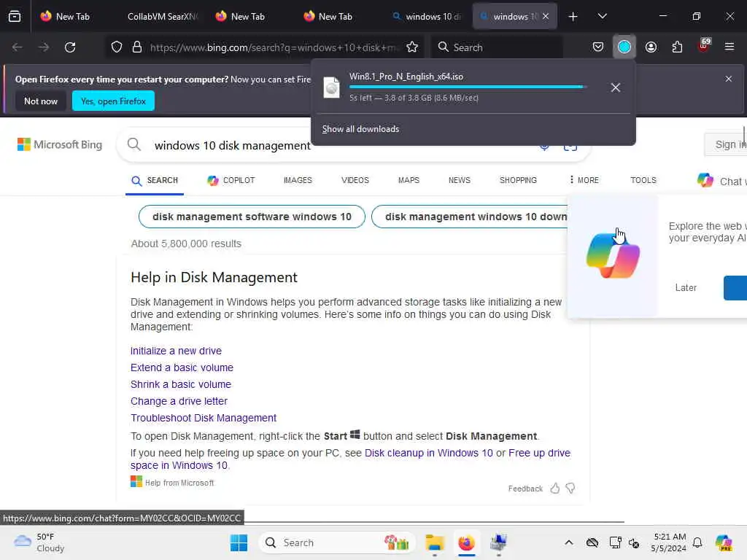747x560 pixels.
Task: Bookmark this page with star icon
Action: pos(412,47)
